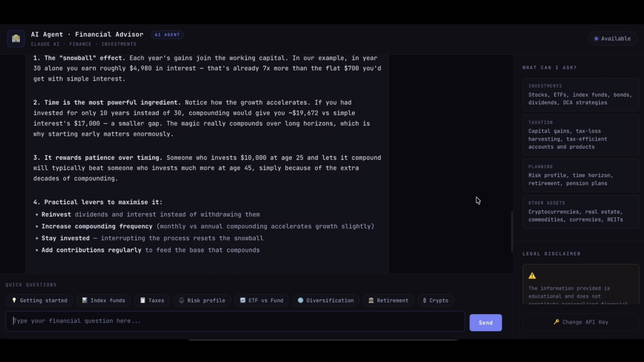
Task: Click the 'LEGAL DISCLAIMER' heading
Action: point(551,254)
